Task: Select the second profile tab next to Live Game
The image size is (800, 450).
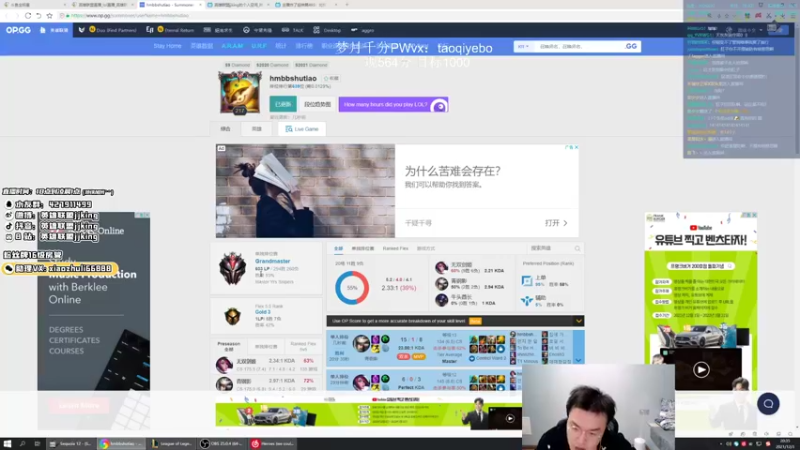Action: tap(257, 129)
